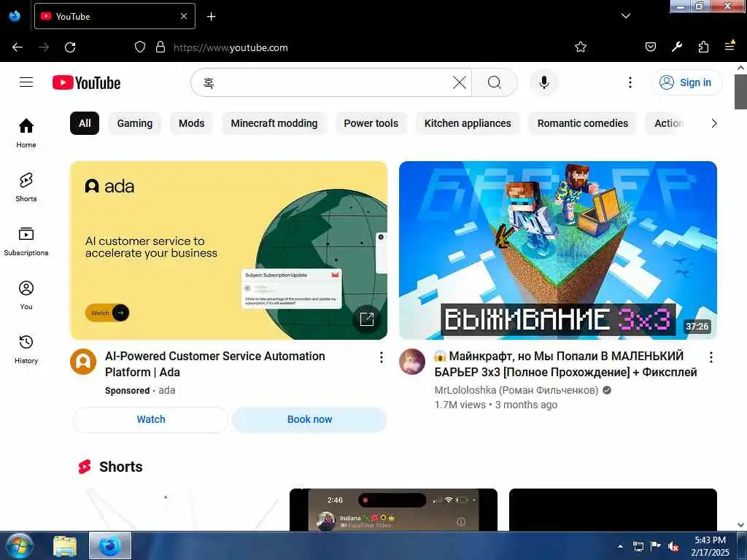Viewport: 747px width, 560px height.
Task: Reload the page in Firefox
Action: 70,47
